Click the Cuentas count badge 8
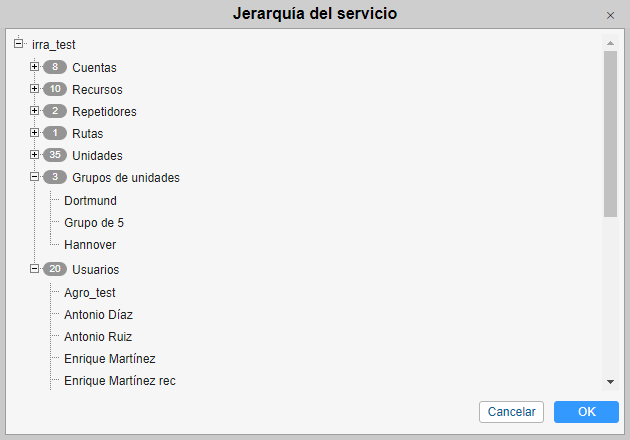Screen dimensions: 630x440 (54, 67)
